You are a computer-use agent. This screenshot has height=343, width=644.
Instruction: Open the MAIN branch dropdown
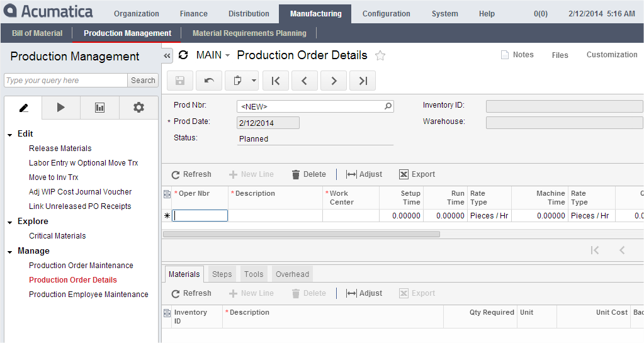(x=213, y=55)
